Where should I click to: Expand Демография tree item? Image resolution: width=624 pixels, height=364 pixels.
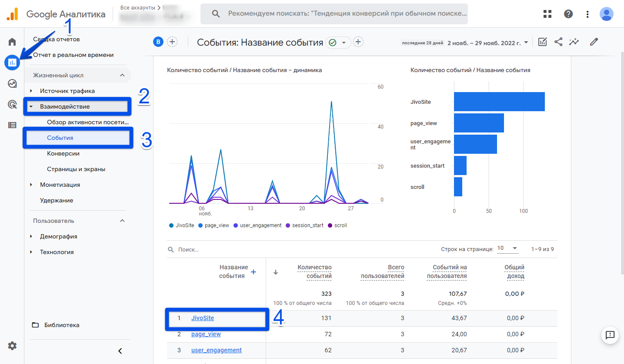click(31, 236)
